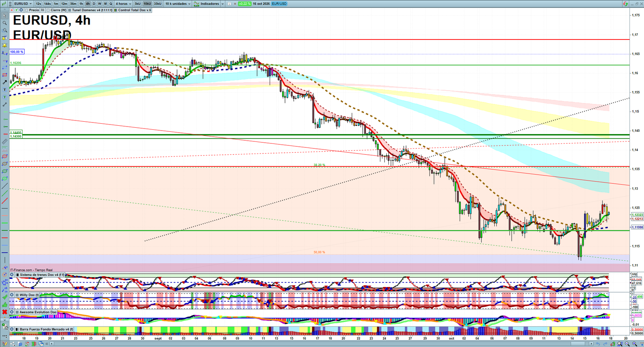The width and height of the screenshot is (644, 347).
Task: Click the green check mark icon
Action: pos(5,297)
